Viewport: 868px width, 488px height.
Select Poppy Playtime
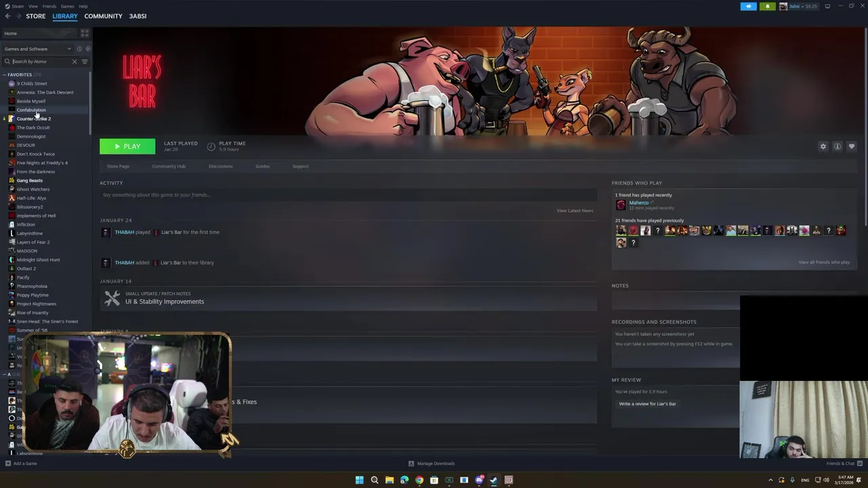pyautogui.click(x=33, y=295)
